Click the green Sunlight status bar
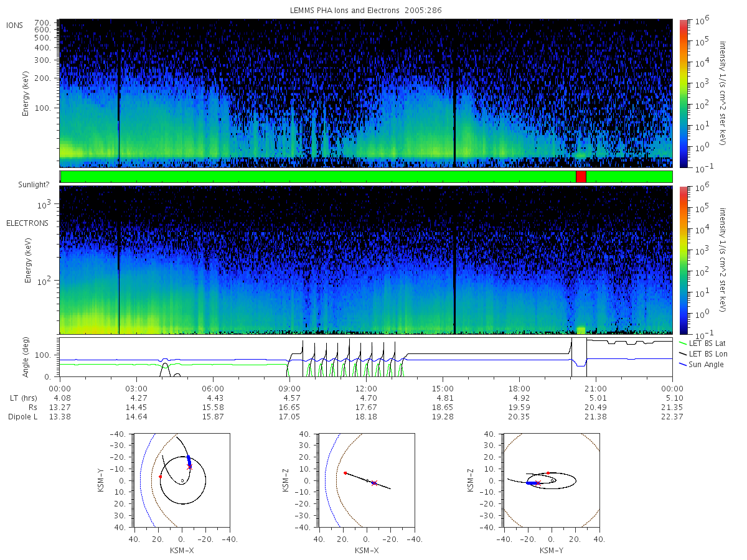747x560 pixels. pyautogui.click(x=366, y=177)
